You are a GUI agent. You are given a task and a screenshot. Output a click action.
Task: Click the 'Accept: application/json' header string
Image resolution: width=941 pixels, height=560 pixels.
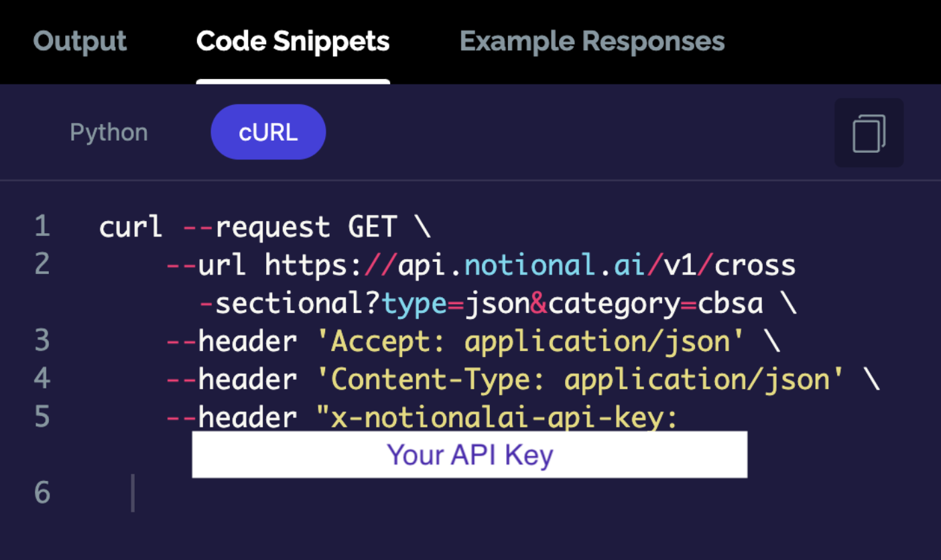[530, 342]
